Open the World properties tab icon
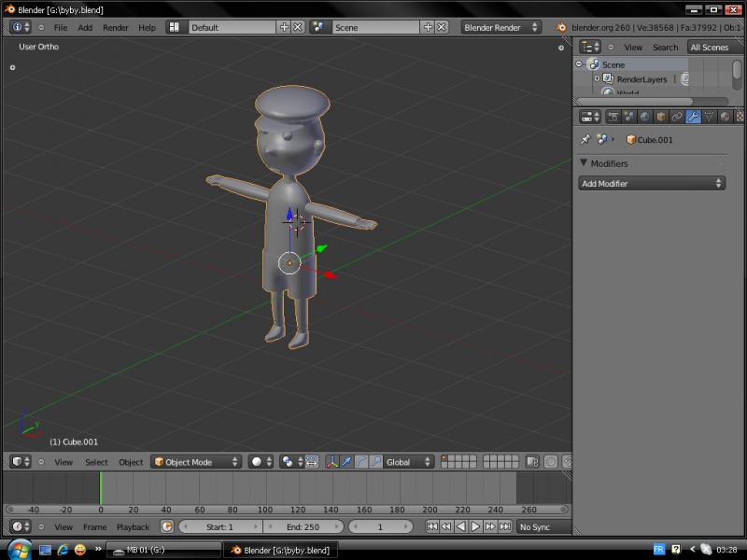 pos(644,117)
